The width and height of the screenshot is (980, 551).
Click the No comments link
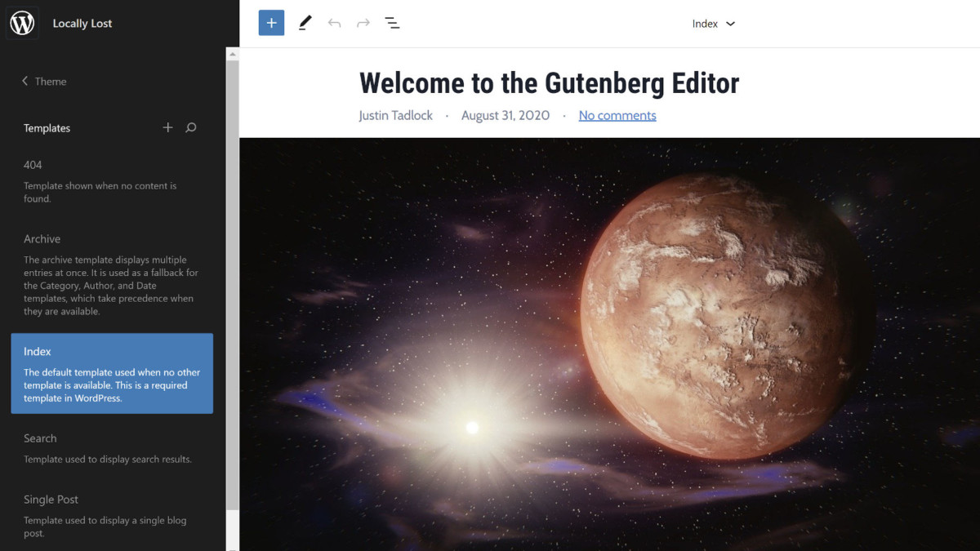point(617,115)
